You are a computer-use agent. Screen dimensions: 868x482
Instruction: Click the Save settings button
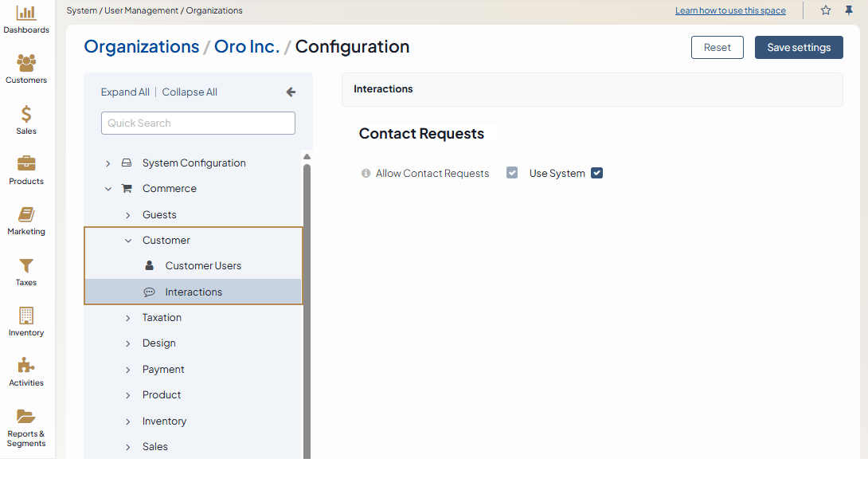[x=799, y=48]
